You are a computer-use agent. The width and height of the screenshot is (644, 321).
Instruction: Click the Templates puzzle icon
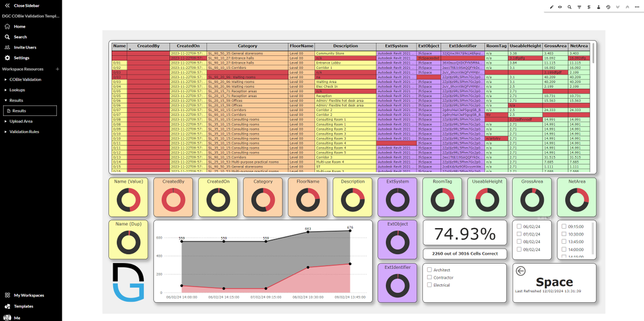(x=7, y=307)
